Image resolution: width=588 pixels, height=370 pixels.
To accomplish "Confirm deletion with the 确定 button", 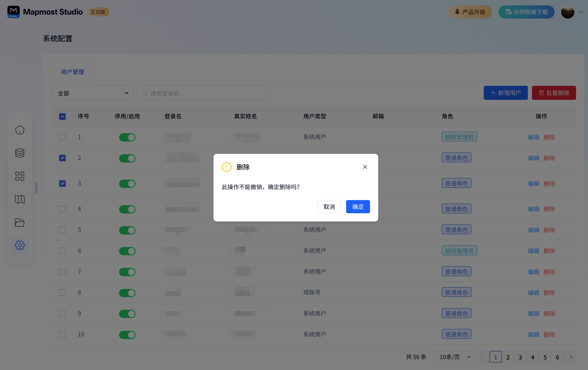I will 357,207.
